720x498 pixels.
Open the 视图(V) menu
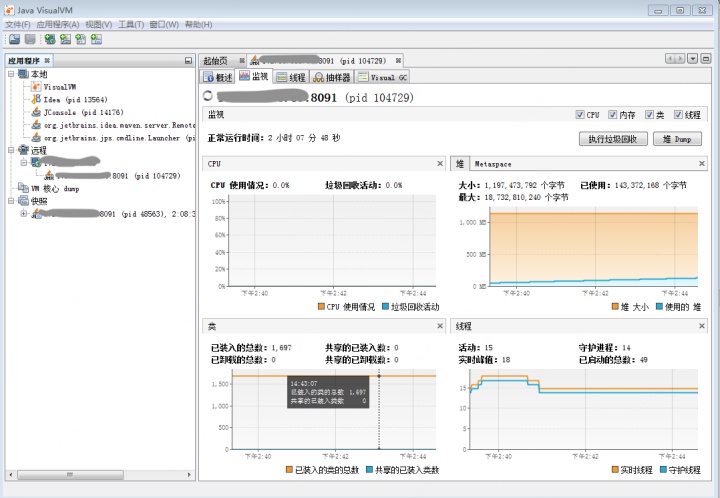click(99, 24)
